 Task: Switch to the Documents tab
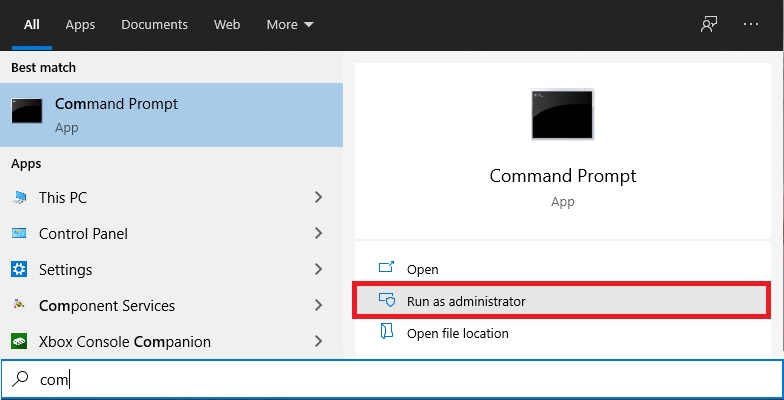(x=154, y=25)
